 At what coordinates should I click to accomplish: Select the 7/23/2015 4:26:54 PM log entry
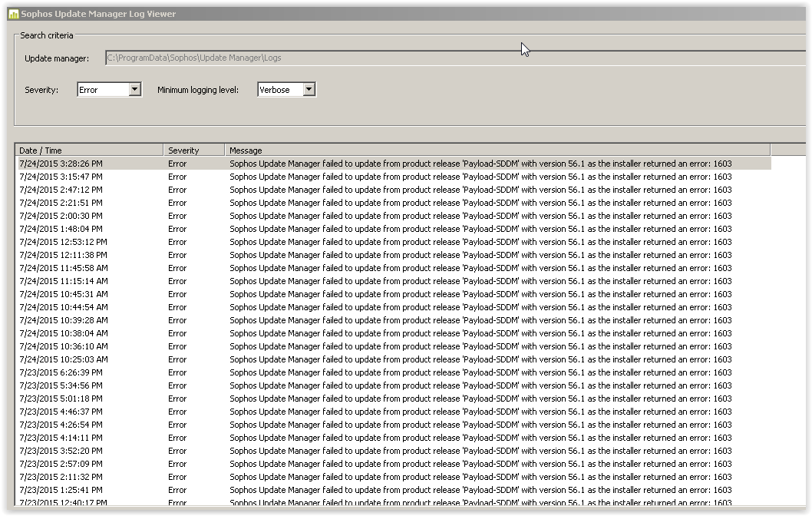click(x=394, y=425)
